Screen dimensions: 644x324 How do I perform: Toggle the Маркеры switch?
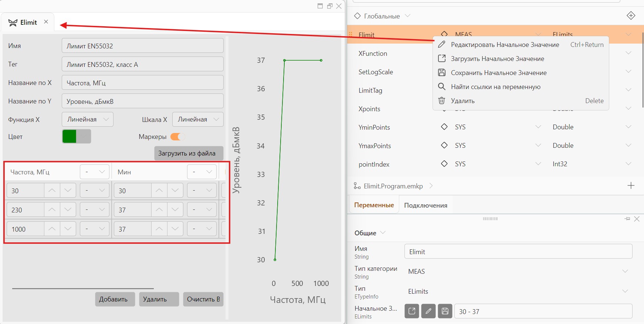177,137
